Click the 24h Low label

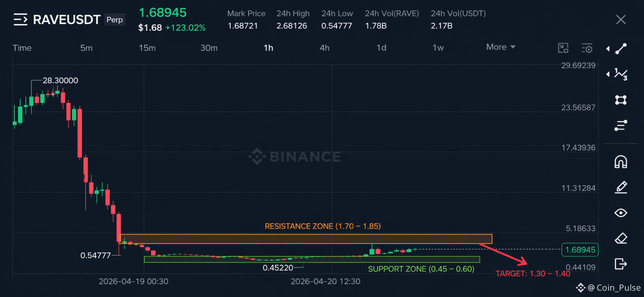click(337, 13)
